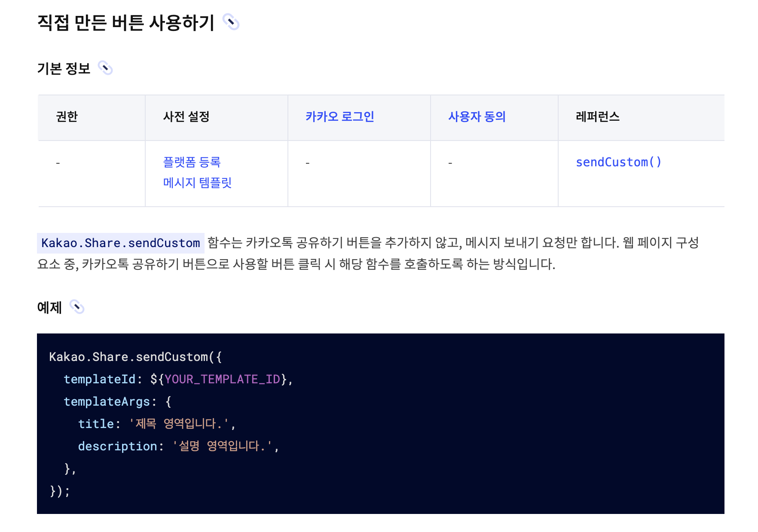Click the 권한 table header
This screenshot has height=532, width=758.
[x=67, y=116]
